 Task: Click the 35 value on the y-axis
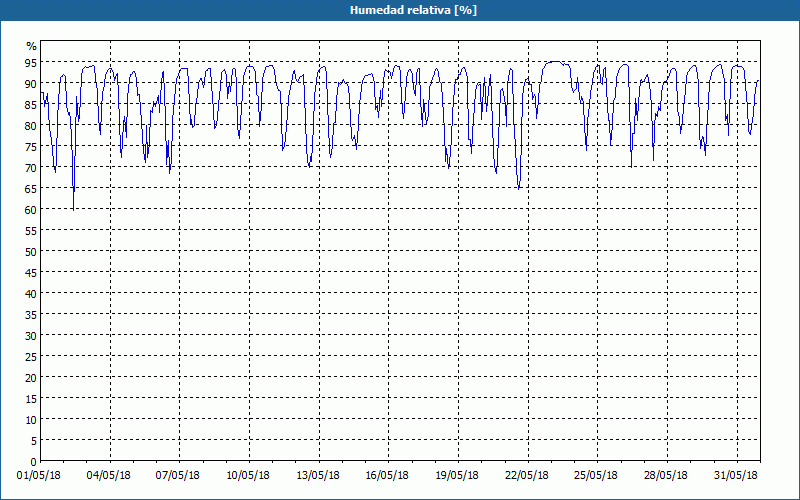pyautogui.click(x=31, y=315)
